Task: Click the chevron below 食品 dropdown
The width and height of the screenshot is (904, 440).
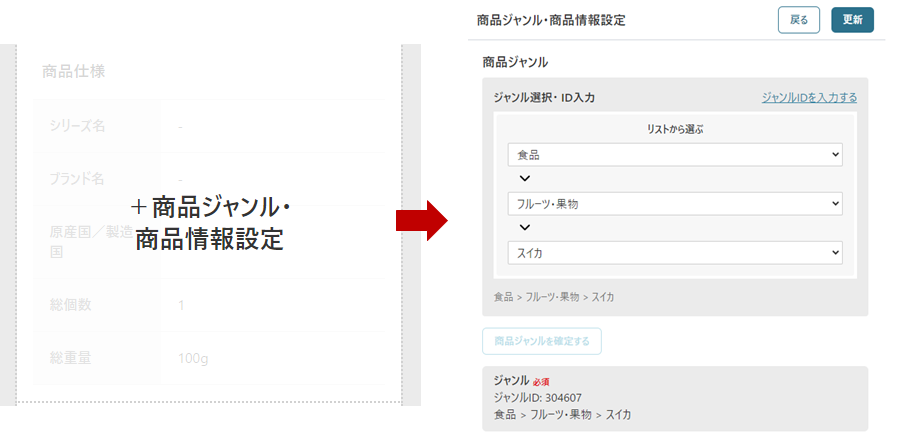Action: click(525, 179)
